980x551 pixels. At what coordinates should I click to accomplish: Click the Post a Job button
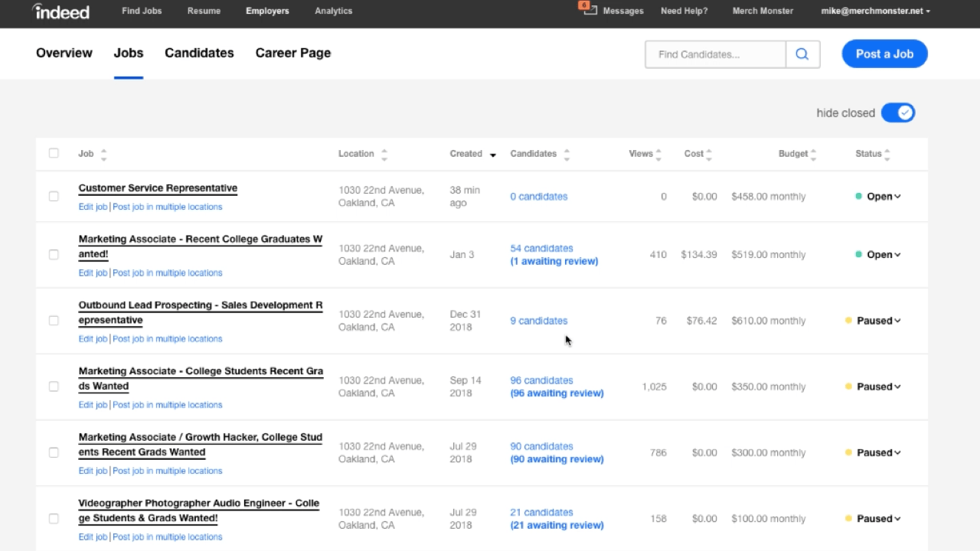884,54
